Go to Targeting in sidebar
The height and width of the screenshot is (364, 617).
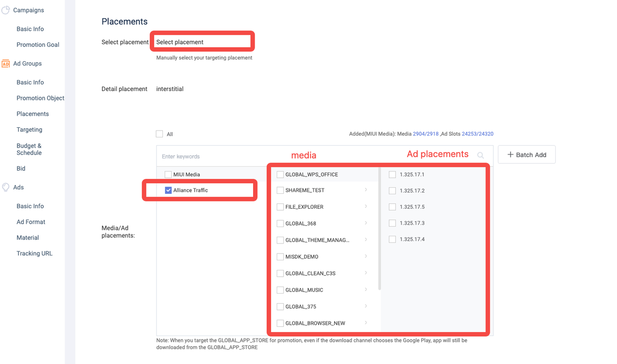point(29,130)
